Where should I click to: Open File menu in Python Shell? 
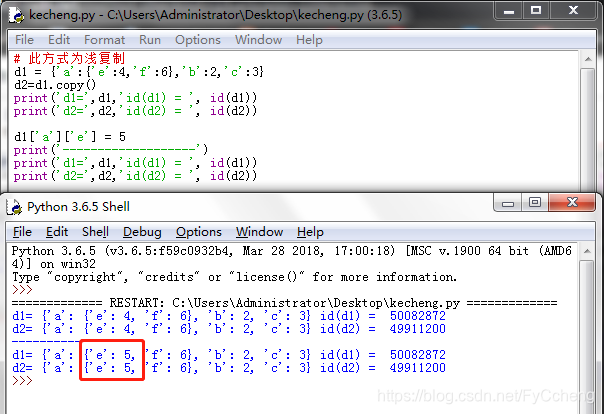pos(22,232)
